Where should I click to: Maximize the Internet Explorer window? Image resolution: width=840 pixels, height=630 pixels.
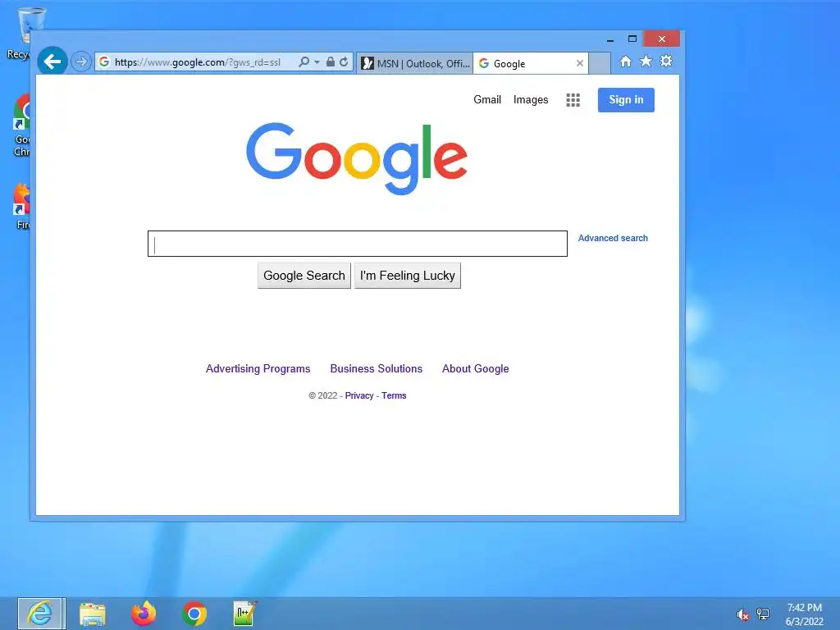[x=632, y=39]
